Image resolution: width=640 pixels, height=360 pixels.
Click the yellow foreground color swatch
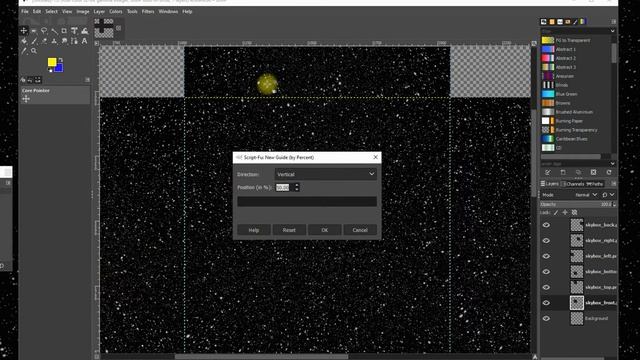pyautogui.click(x=51, y=62)
